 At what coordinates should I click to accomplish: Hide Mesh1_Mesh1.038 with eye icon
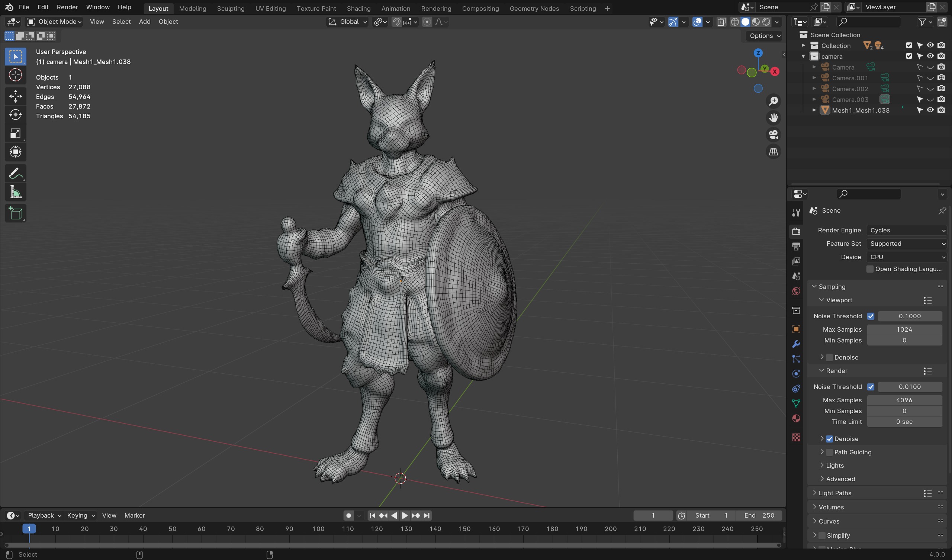tap(930, 110)
